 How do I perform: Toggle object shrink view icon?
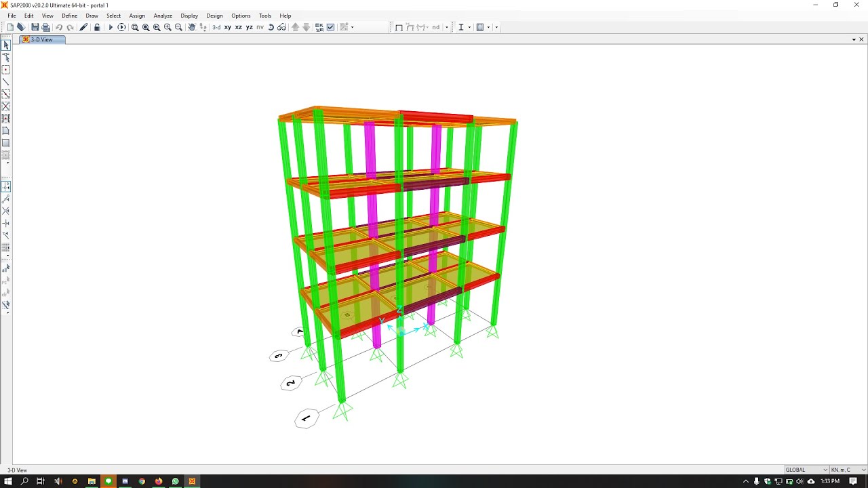(319, 27)
